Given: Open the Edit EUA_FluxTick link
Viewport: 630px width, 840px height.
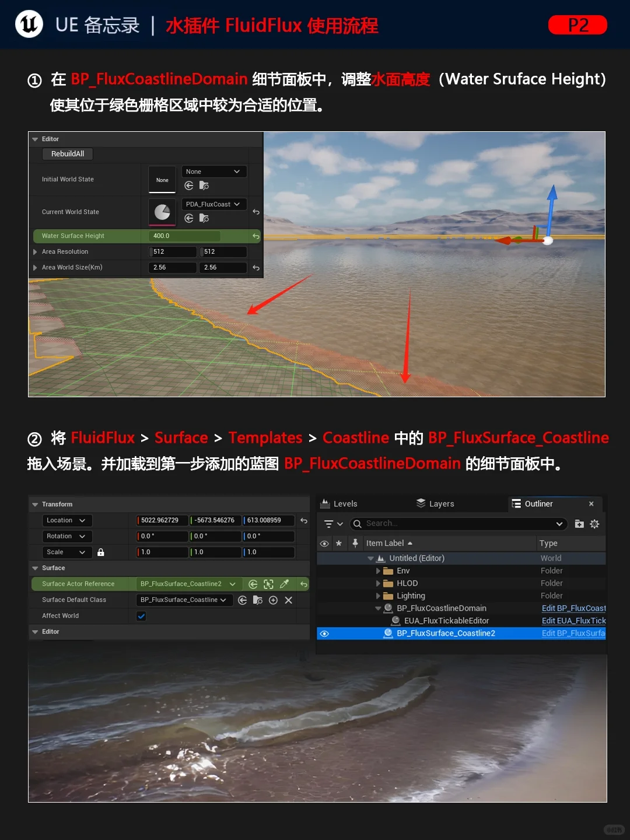Looking at the screenshot, I should point(574,621).
